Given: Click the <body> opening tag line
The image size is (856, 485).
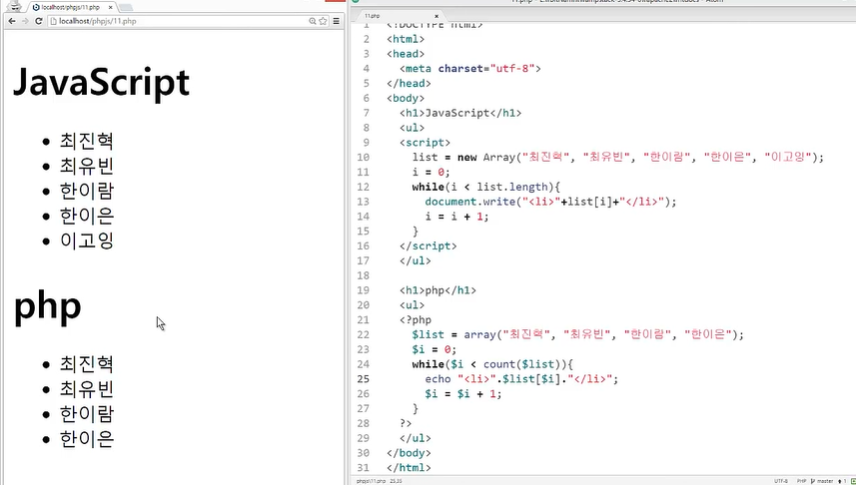Looking at the screenshot, I should click(406, 98).
